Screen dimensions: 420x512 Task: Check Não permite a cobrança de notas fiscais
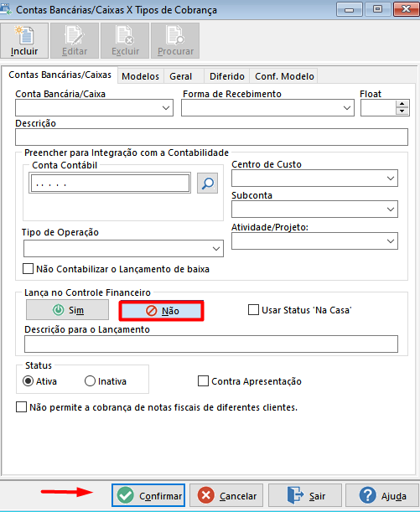[22, 407]
